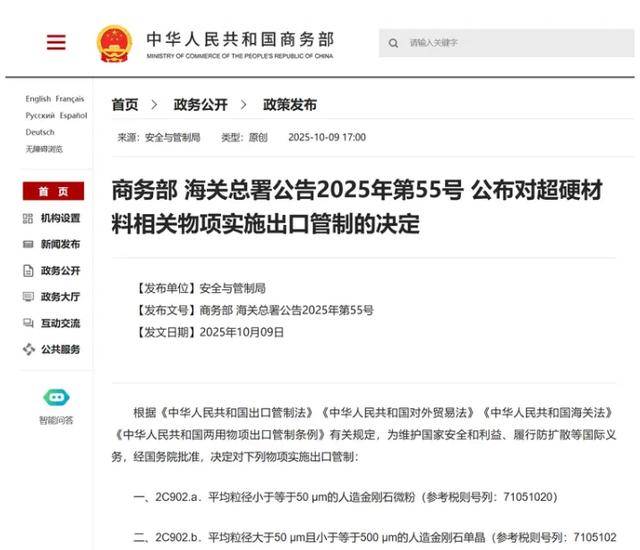
Task: Switch language to Русский
Action: click(x=40, y=116)
